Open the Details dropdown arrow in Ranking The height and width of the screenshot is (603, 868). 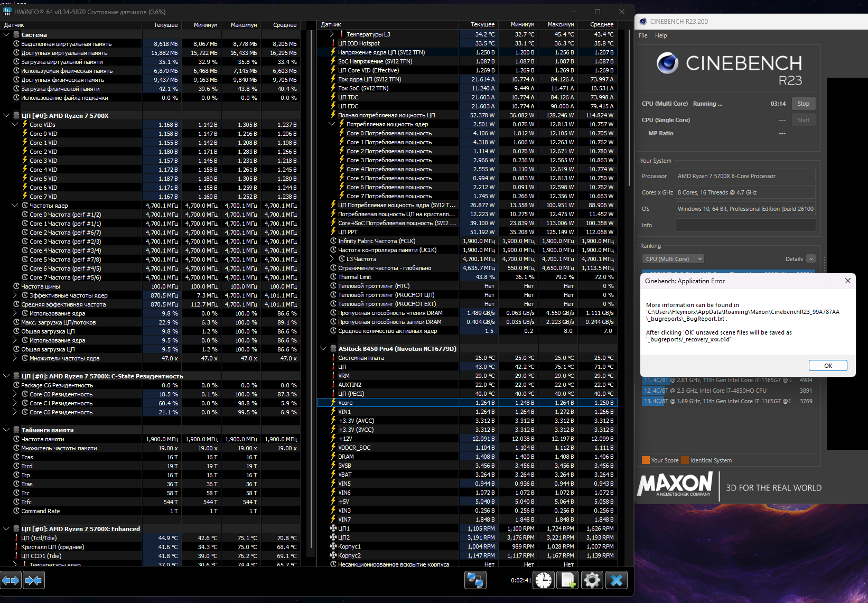coord(811,259)
